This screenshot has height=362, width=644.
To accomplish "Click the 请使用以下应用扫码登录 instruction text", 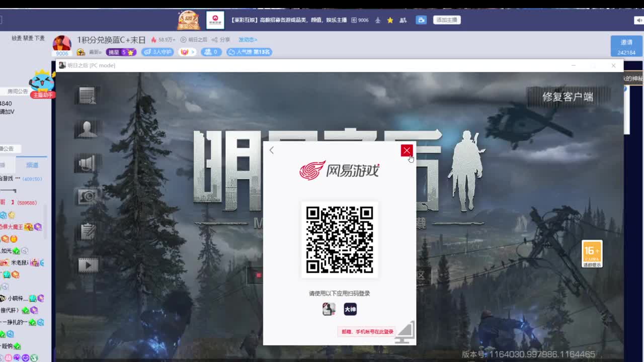I will point(340,294).
